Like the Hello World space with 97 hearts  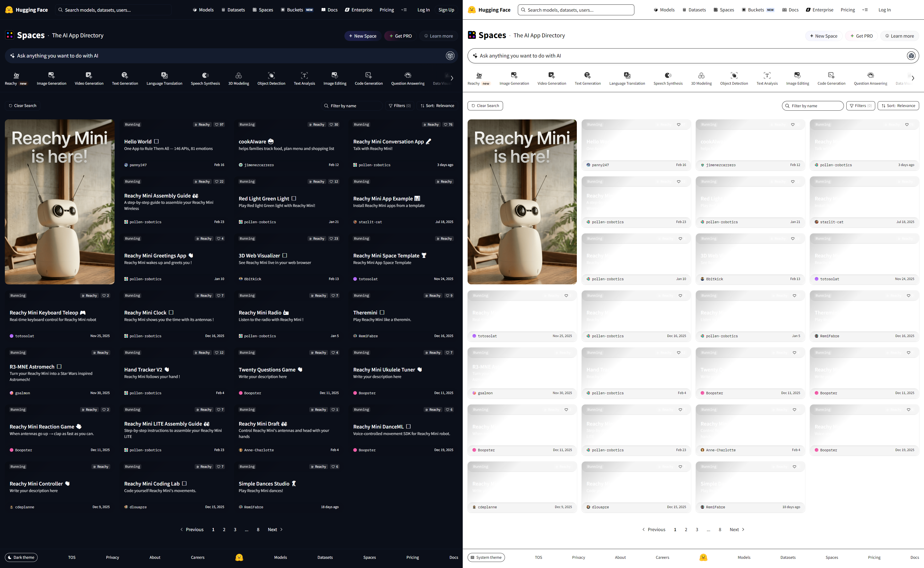click(219, 125)
